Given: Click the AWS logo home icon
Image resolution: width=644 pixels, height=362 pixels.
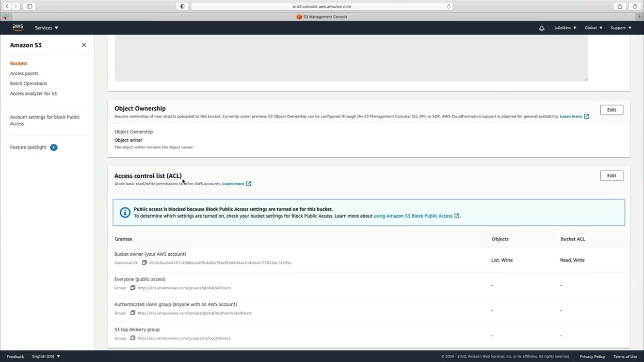Looking at the screenshot, I should [x=18, y=28].
